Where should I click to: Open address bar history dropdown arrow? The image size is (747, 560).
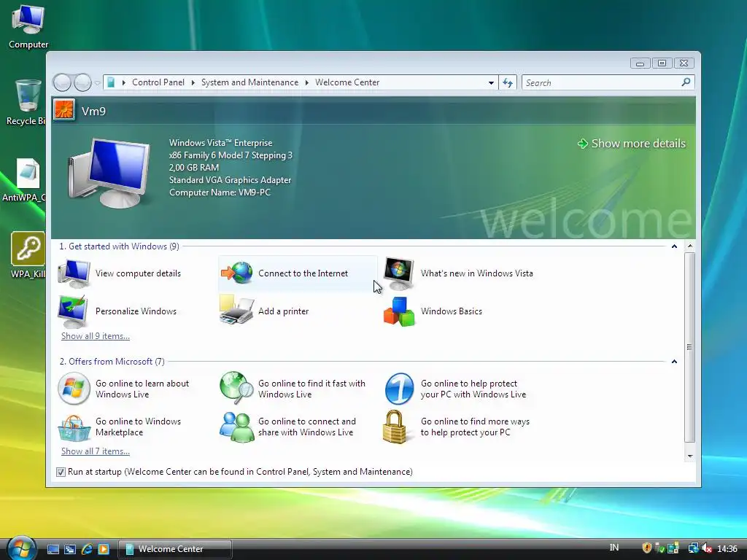[491, 83]
